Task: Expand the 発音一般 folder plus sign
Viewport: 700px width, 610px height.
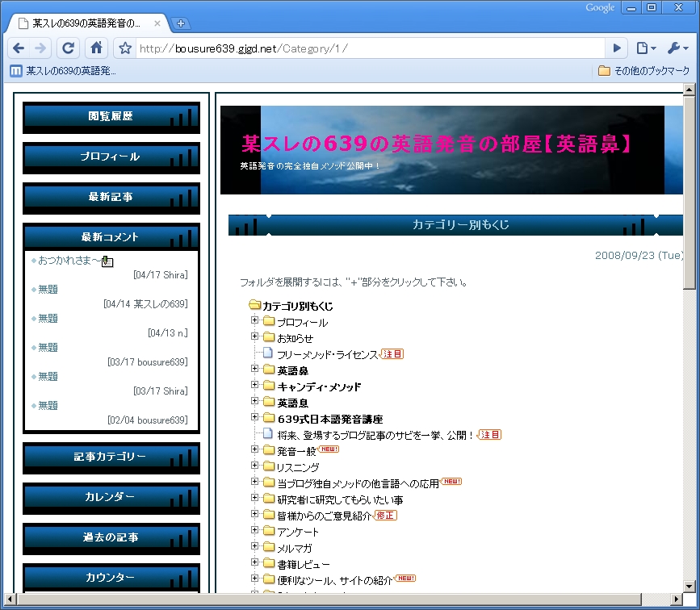Action: [254, 449]
